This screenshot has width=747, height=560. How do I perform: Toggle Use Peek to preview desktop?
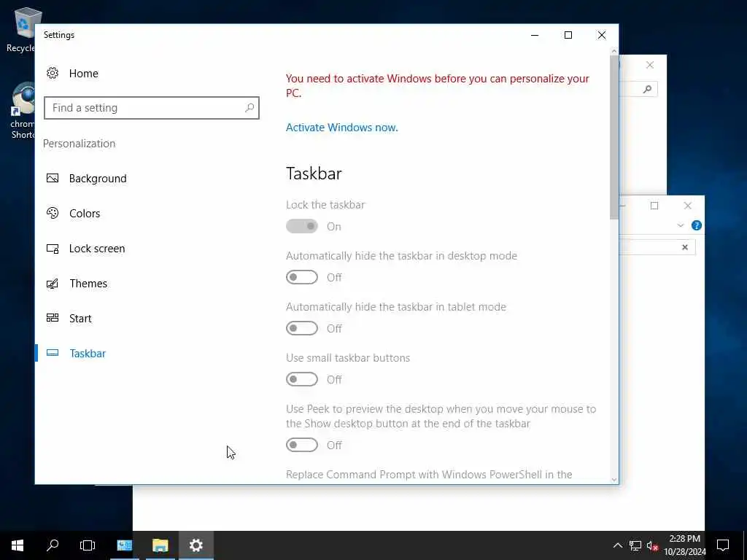pyautogui.click(x=301, y=445)
